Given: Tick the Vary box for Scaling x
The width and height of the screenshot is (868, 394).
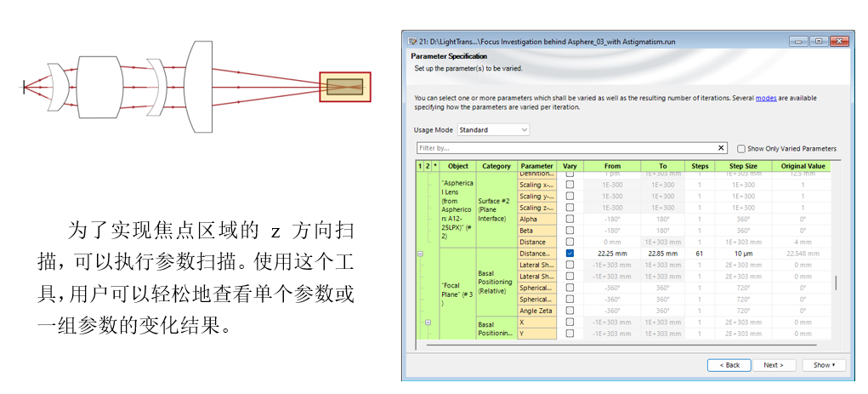Looking at the screenshot, I should point(570,185).
